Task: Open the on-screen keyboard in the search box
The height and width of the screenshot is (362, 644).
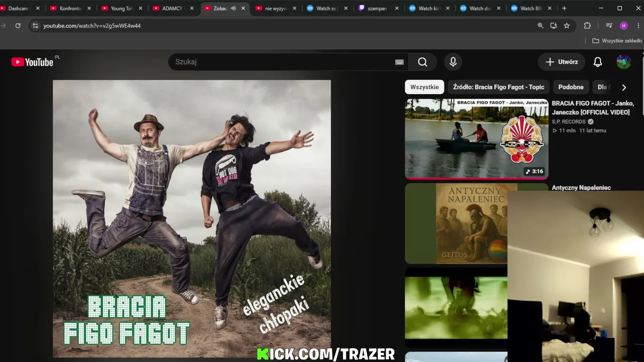Action: 399,62
